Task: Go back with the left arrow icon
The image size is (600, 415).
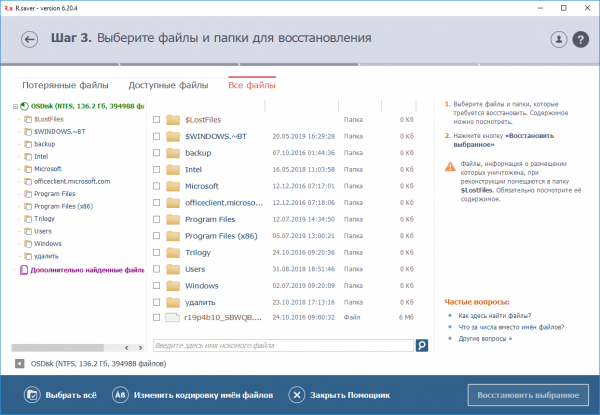Action: pos(29,39)
